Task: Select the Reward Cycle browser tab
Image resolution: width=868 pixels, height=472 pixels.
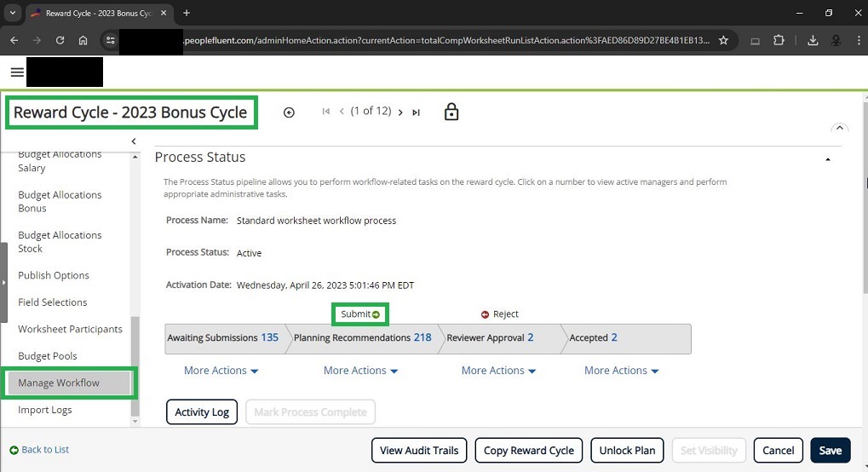Action: [99, 14]
